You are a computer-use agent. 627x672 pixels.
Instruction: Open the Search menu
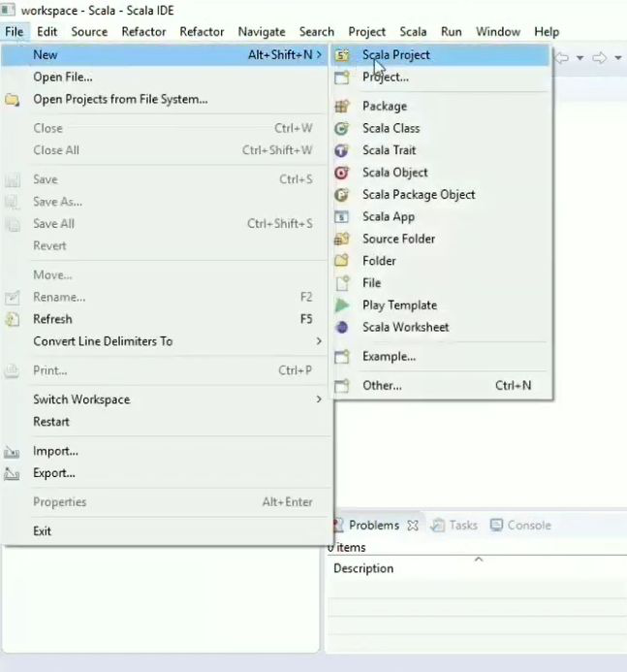[x=317, y=32]
